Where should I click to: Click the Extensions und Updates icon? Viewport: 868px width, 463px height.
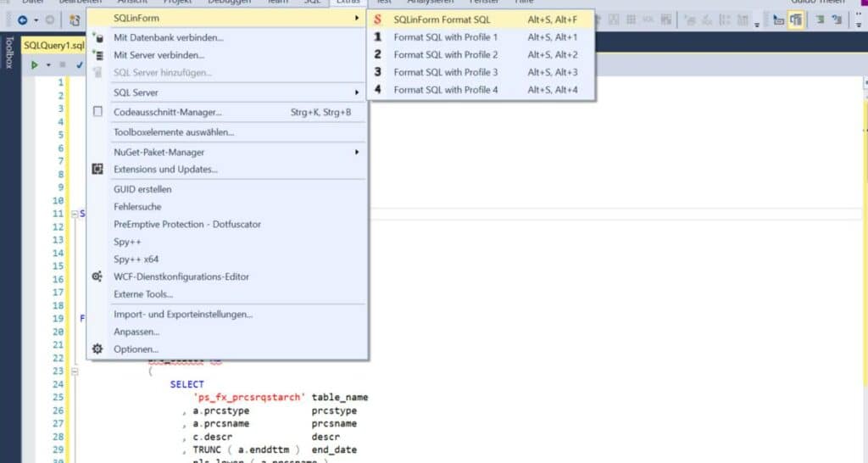pyautogui.click(x=97, y=169)
